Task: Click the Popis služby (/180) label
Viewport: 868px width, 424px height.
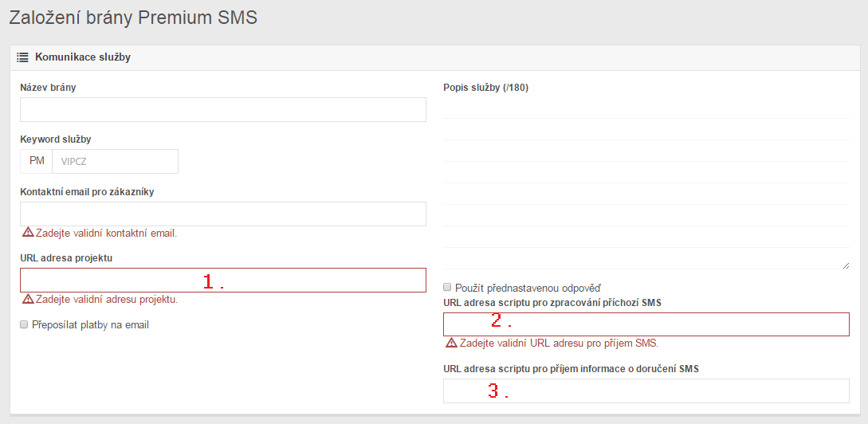Action: click(485, 88)
